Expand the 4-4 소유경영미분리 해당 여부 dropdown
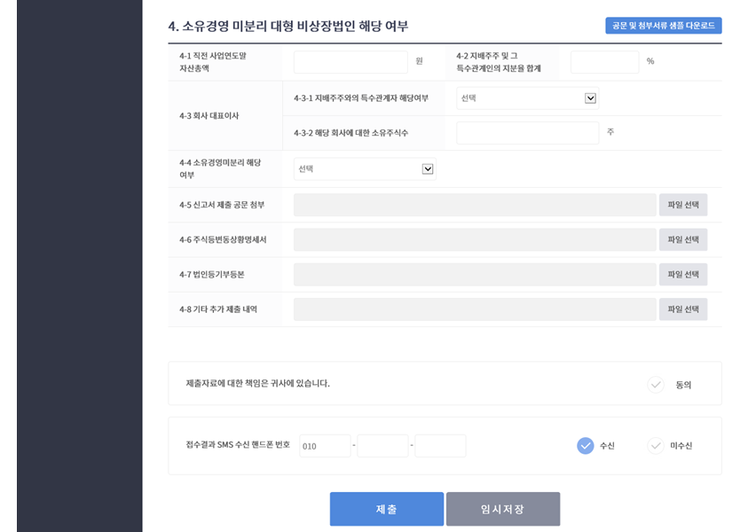The image size is (756, 532). tap(365, 168)
